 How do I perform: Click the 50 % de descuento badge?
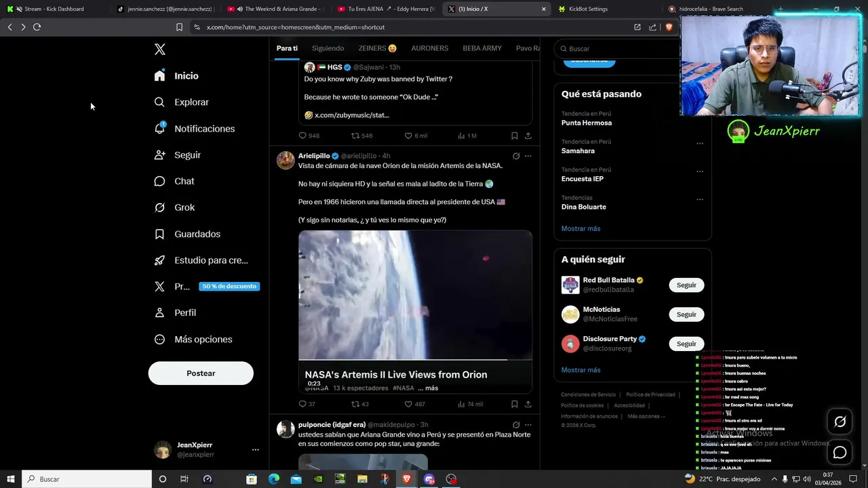click(x=229, y=286)
